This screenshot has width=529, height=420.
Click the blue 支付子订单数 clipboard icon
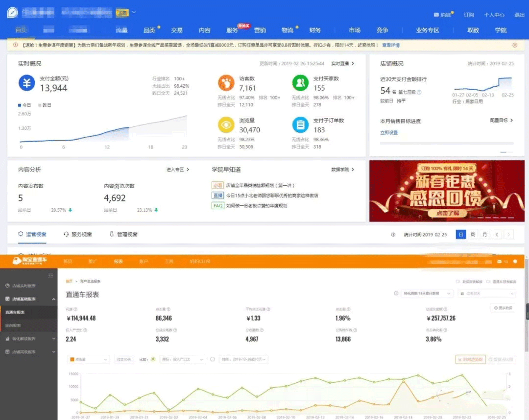pos(300,125)
